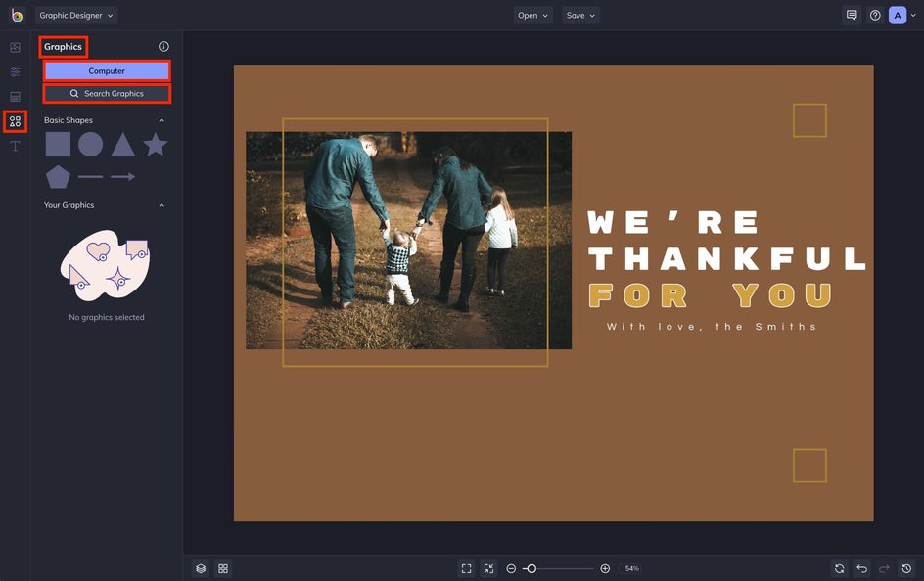Screen dimensions: 924x581
Task: Click the Search Graphics button
Action: pyautogui.click(x=107, y=94)
